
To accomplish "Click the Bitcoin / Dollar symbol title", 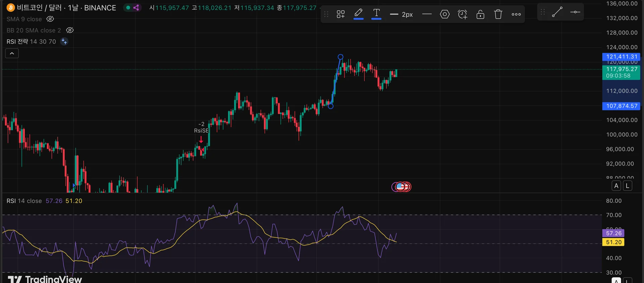I will coord(66,8).
